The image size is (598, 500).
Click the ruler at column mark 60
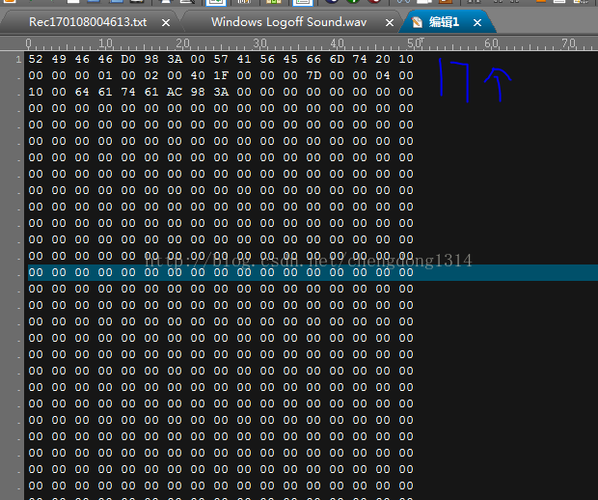pos(491,43)
